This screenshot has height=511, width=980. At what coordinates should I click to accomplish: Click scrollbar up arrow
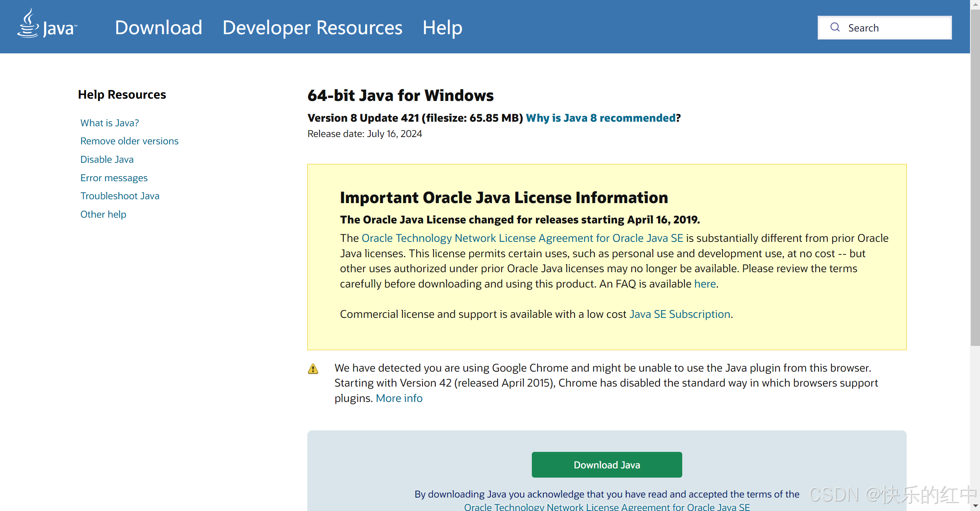(x=975, y=4)
